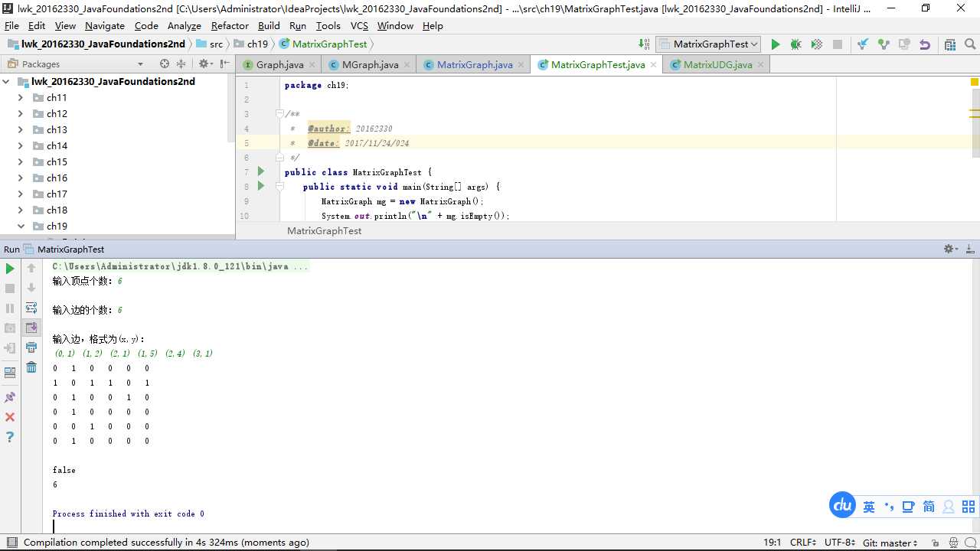Click the run gutter icon beside class declaration
Screen dimensions: 980x551
(x=261, y=171)
